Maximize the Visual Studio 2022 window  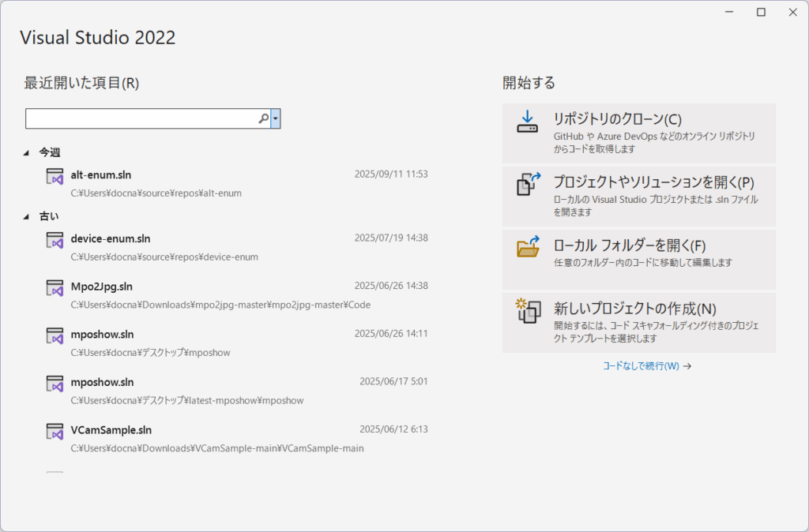761,13
